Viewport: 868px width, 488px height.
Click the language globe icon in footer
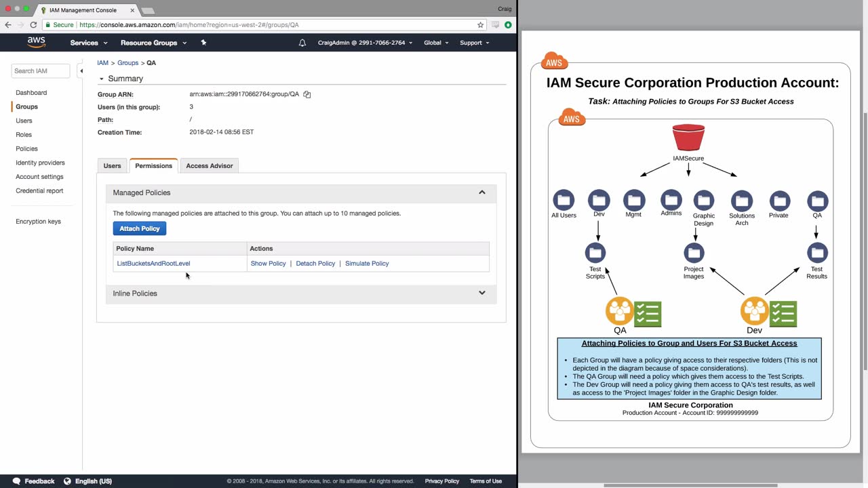[67, 481]
